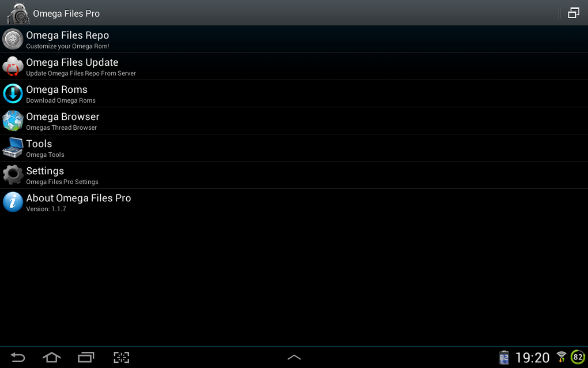Tap the globe Omega Browser icon
Screen dimensions: 588x368
pyautogui.click(x=13, y=121)
